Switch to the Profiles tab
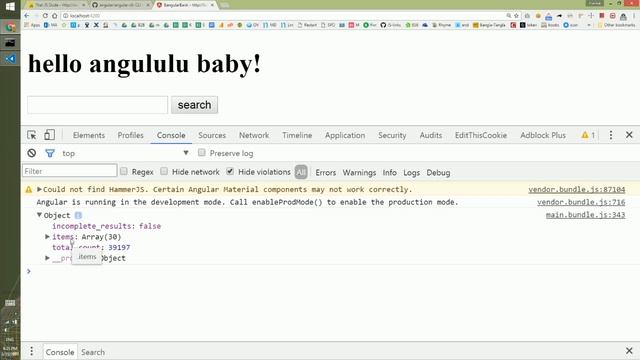This screenshot has width=640, height=360. click(x=131, y=135)
